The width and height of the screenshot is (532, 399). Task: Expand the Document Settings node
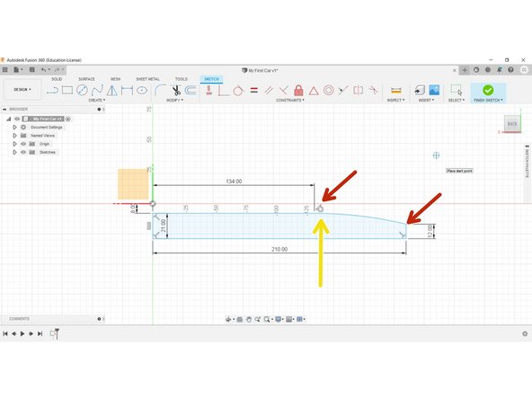pos(14,128)
